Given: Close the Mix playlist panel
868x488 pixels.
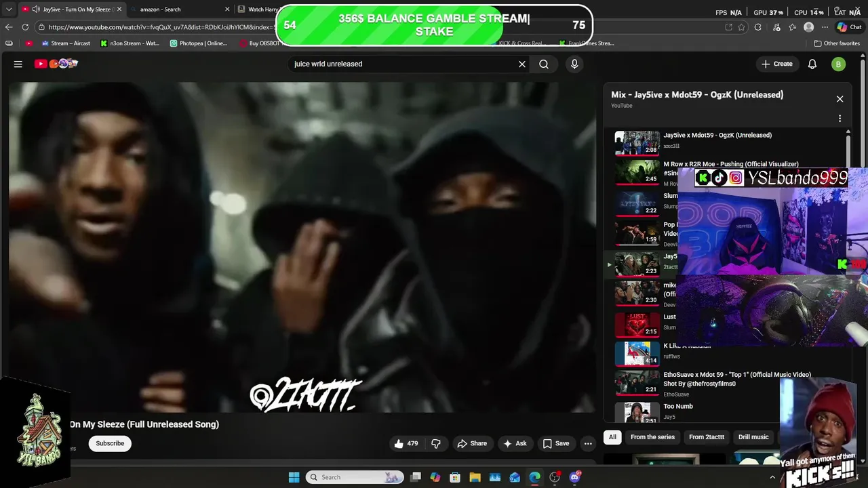Looking at the screenshot, I should (x=840, y=99).
